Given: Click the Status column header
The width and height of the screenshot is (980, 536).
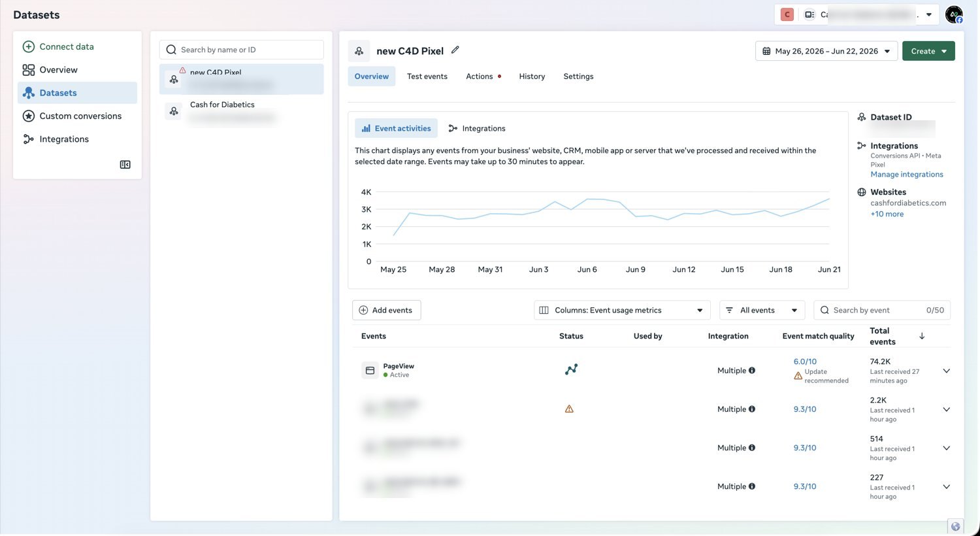Looking at the screenshot, I should pyautogui.click(x=571, y=336).
